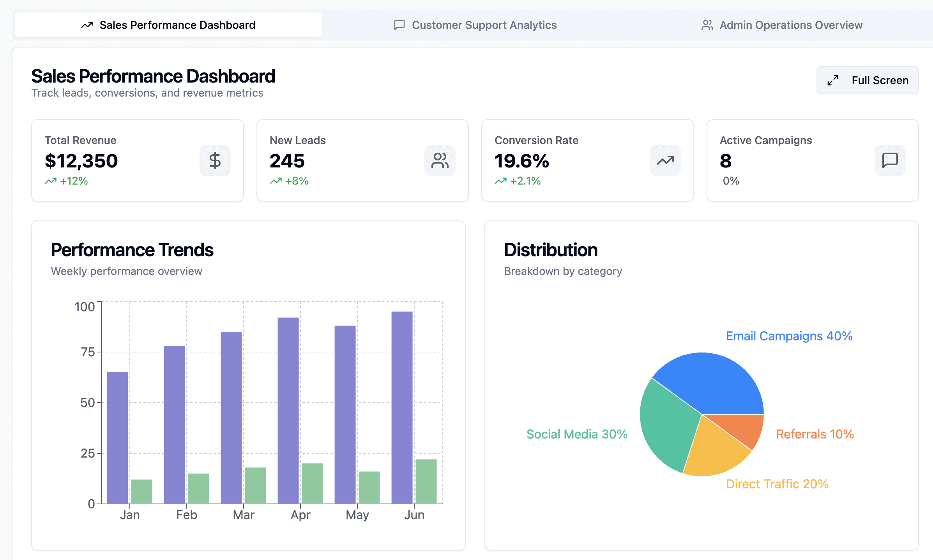
Task: Click the dollar sign icon in Total Revenue
Action: pyautogui.click(x=215, y=160)
